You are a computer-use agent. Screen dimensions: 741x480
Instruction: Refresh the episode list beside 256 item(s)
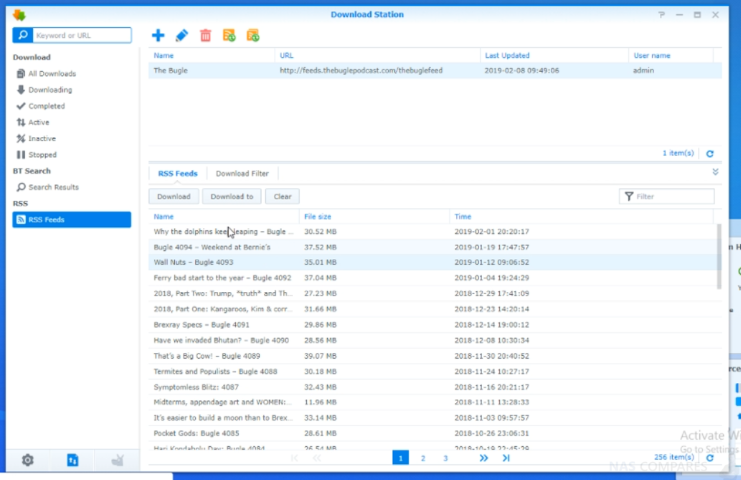coord(709,457)
